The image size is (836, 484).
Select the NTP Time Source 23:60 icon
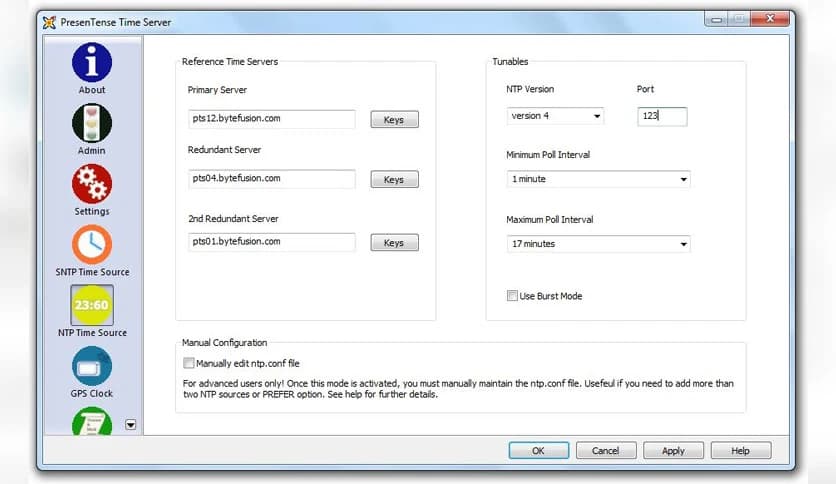click(92, 305)
